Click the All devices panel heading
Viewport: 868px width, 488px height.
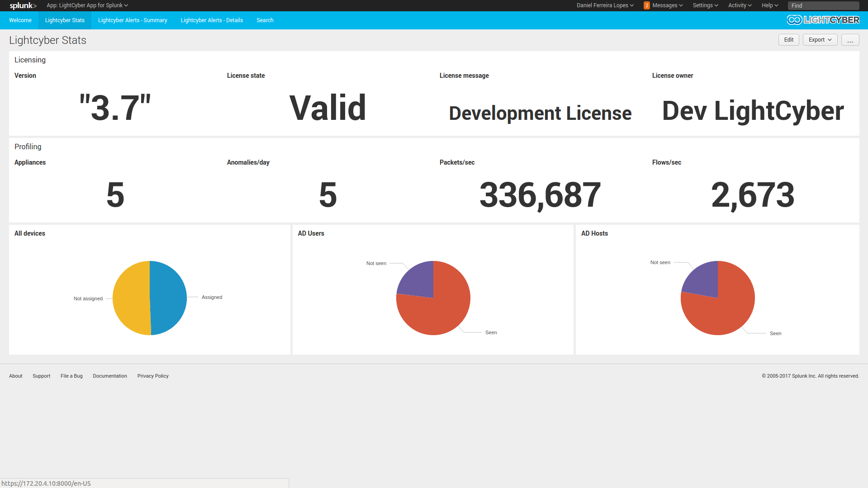pos(30,233)
